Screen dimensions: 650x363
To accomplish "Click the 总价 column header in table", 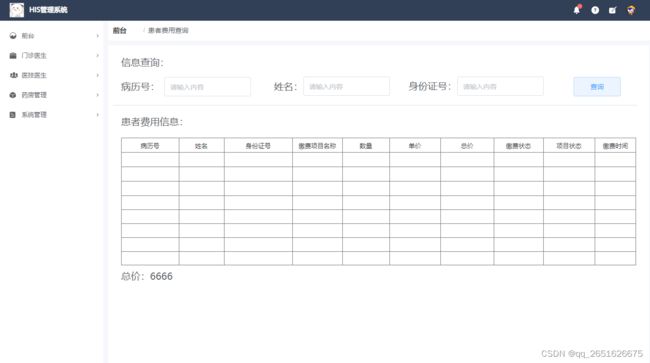I will pos(467,146).
